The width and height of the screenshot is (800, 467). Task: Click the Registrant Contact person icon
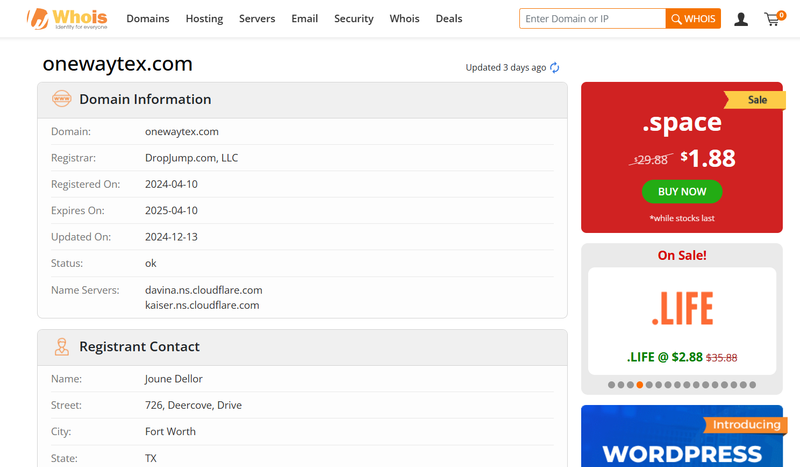tap(62, 347)
